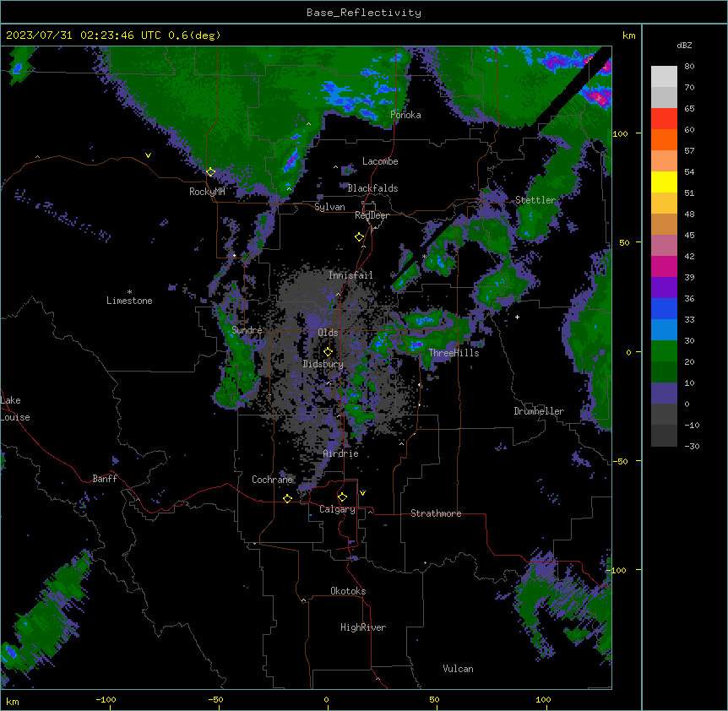Select the ThreeHills label
This screenshot has height=711, width=728.
(x=454, y=353)
